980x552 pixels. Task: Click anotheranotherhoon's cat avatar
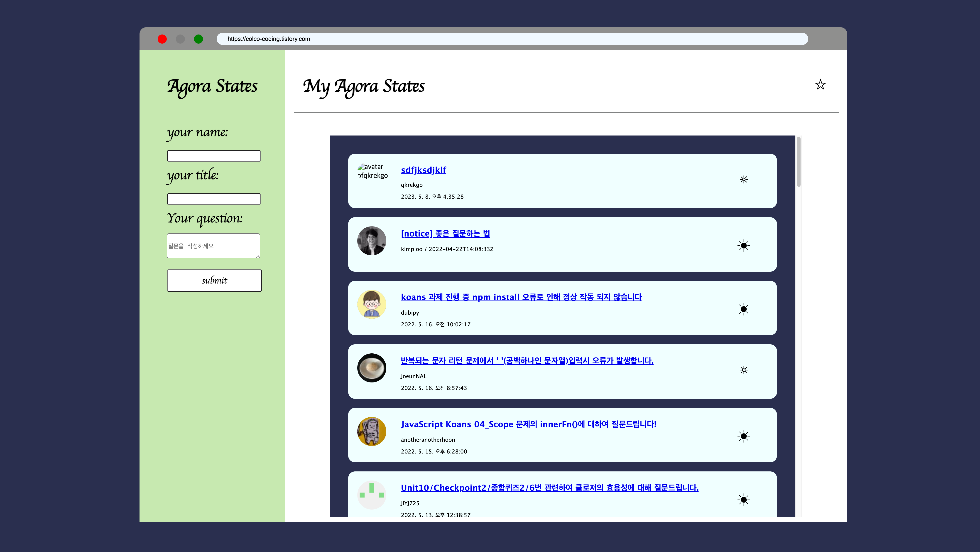point(372,432)
